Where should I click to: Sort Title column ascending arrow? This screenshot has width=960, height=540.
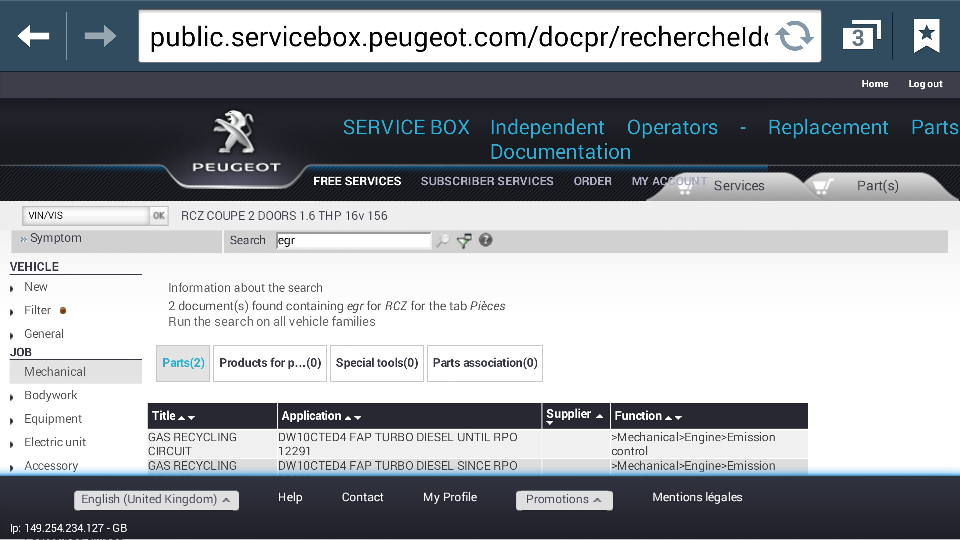(181, 418)
